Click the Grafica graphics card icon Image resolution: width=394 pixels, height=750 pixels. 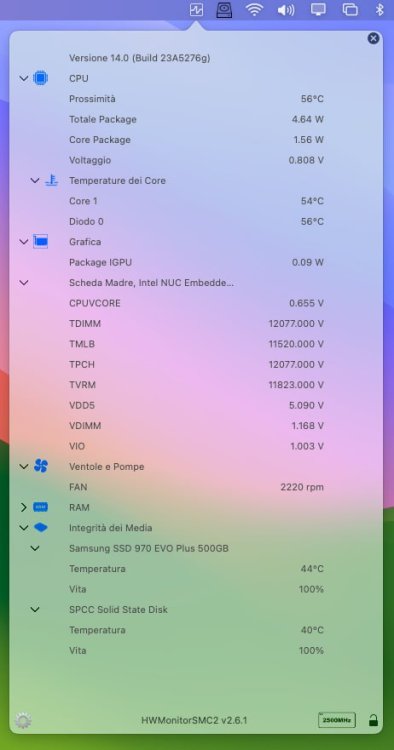point(41,242)
